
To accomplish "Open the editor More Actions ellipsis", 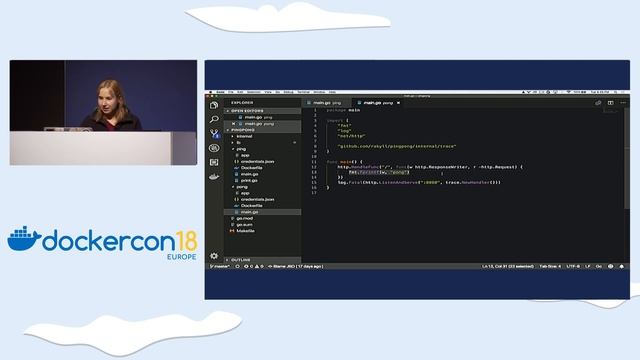I will coord(623,103).
